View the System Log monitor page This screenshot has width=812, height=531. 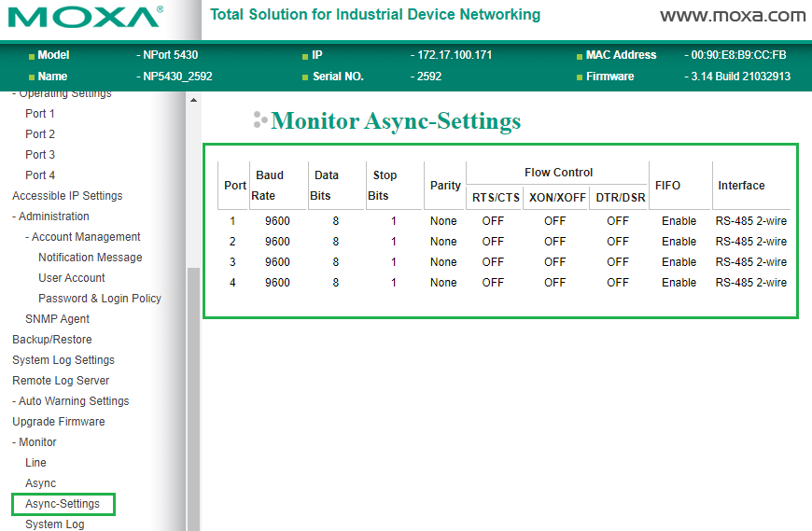54,524
